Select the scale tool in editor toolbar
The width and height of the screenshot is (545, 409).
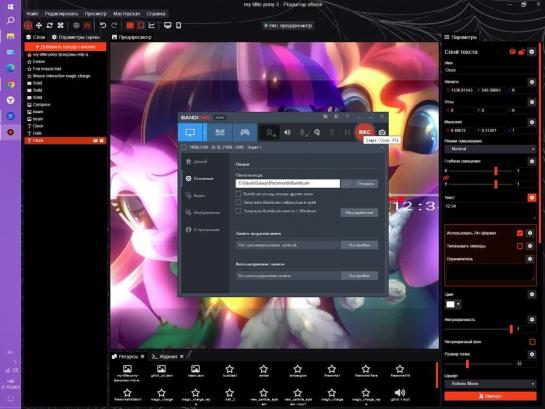[x=60, y=25]
